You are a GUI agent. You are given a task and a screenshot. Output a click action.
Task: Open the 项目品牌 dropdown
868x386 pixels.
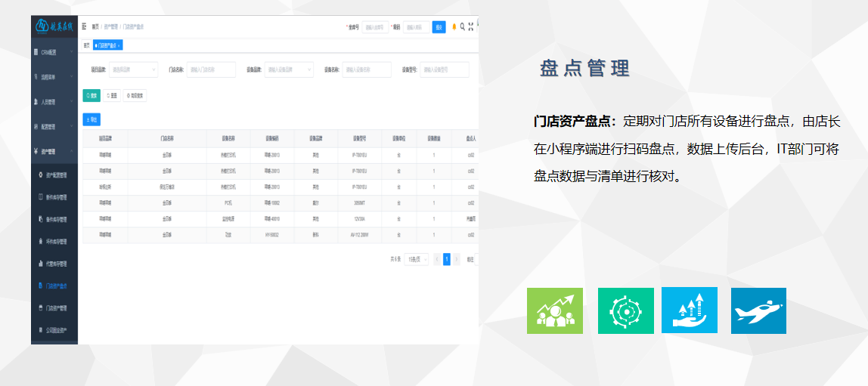coord(133,69)
